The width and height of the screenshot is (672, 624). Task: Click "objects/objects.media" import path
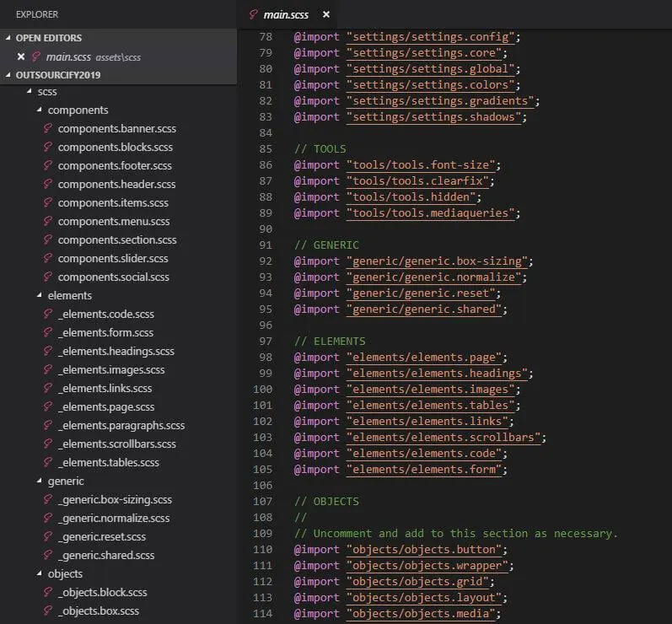tap(421, 614)
